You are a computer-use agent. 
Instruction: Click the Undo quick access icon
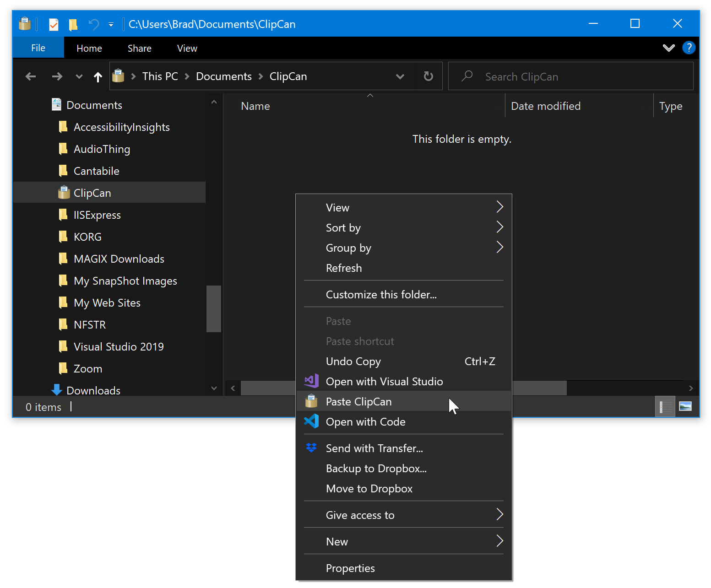(93, 24)
